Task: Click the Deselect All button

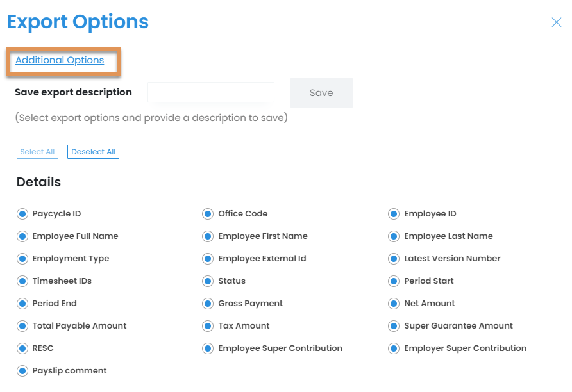Action: point(93,152)
